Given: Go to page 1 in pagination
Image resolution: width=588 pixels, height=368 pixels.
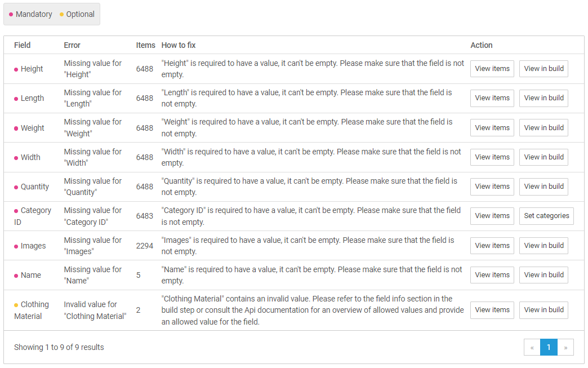Looking at the screenshot, I should tap(549, 347).
